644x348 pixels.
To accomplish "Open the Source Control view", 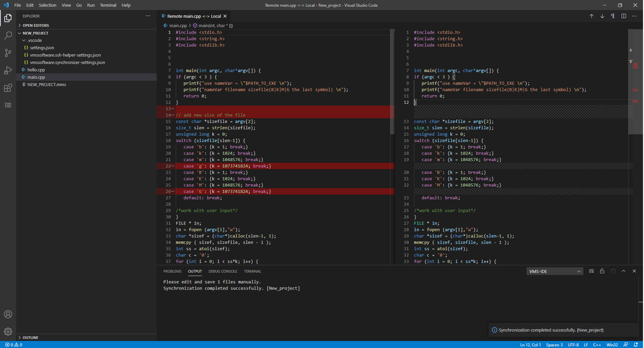I will pyautogui.click(x=8, y=53).
